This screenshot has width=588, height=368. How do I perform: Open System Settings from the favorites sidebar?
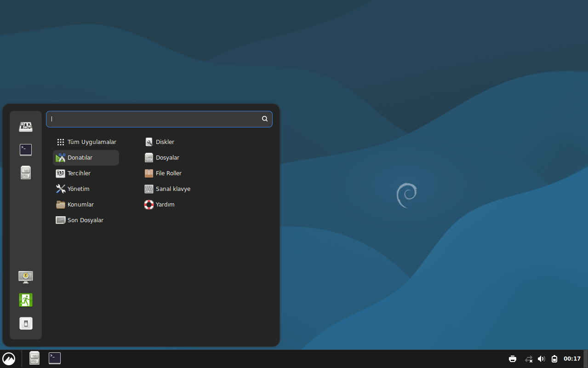tap(26, 127)
